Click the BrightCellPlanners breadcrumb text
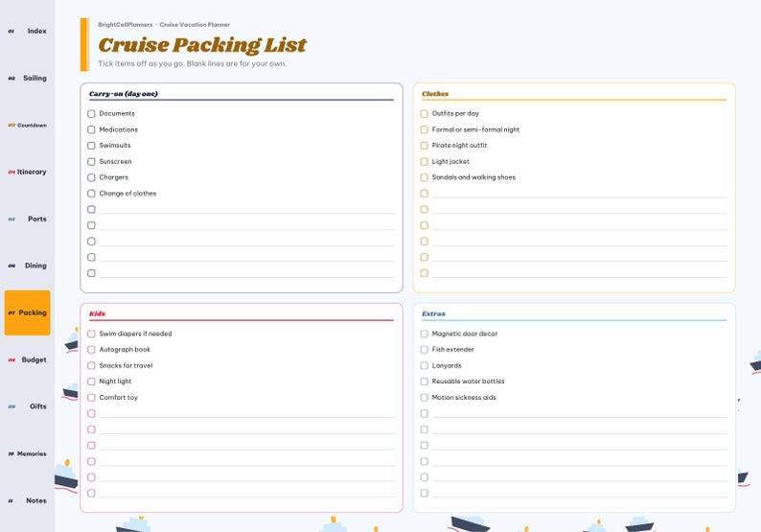The image size is (761, 532). click(126, 25)
